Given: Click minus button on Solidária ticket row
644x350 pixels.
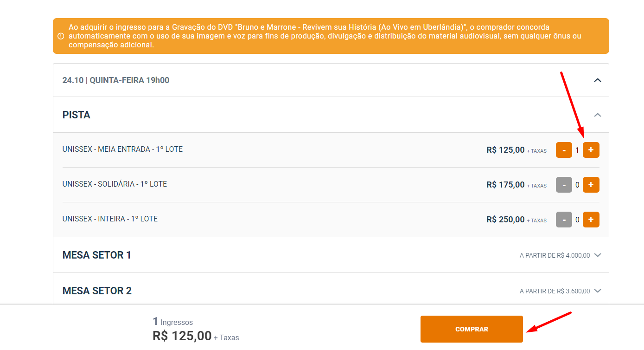Looking at the screenshot, I should 564,185.
